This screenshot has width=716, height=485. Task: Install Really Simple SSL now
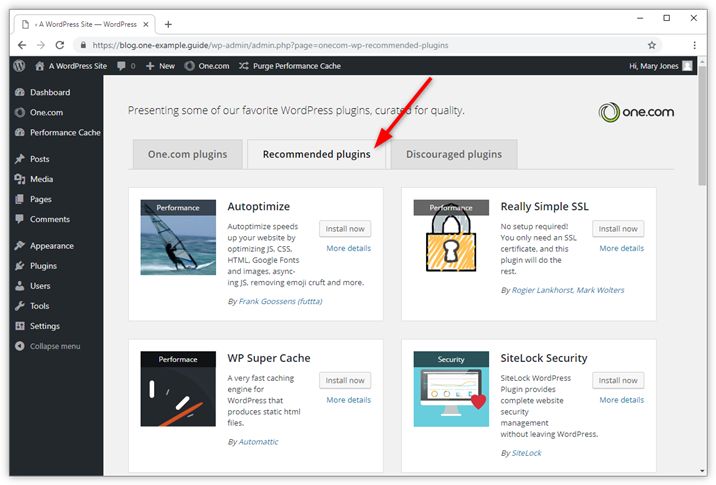(x=618, y=229)
